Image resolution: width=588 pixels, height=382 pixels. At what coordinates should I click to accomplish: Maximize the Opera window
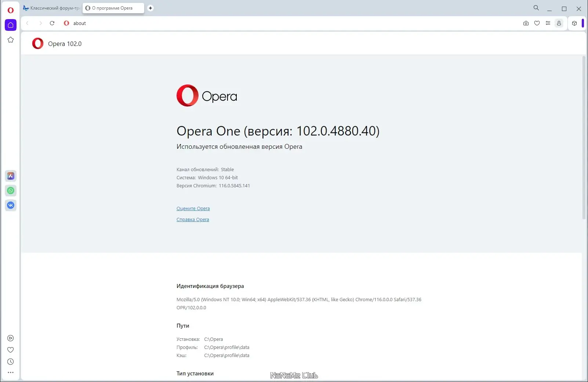point(564,9)
